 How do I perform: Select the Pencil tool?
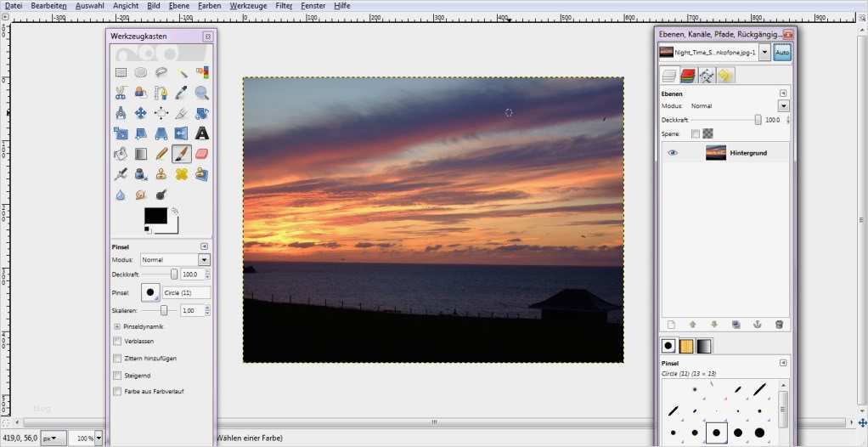point(161,154)
